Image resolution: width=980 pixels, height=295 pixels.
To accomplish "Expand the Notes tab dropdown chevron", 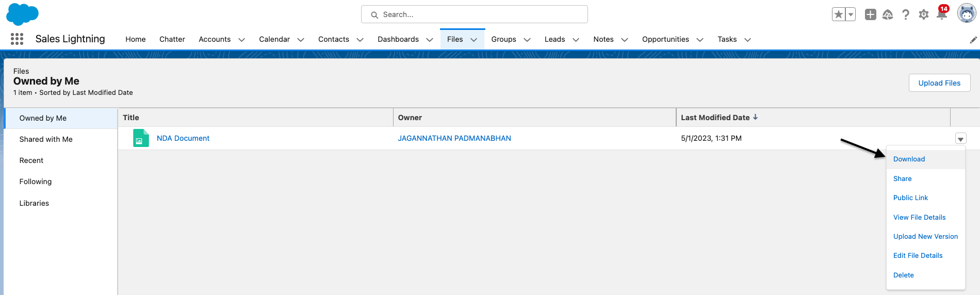I will [625, 40].
